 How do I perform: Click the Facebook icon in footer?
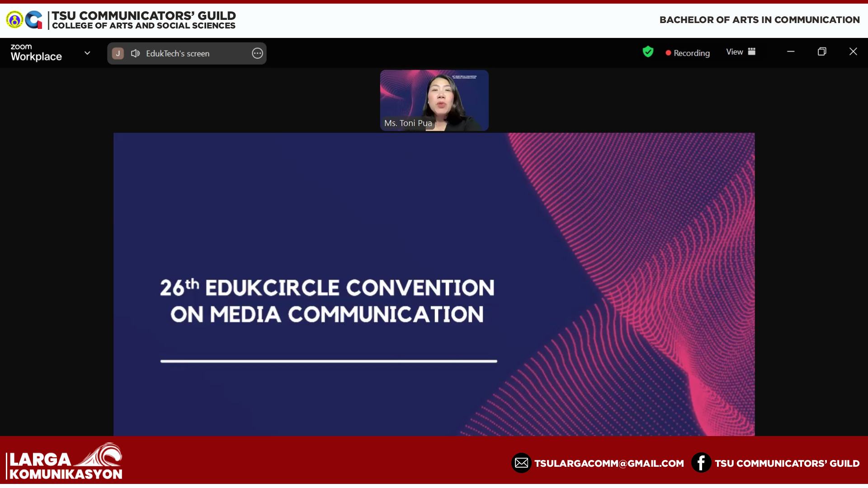701,463
